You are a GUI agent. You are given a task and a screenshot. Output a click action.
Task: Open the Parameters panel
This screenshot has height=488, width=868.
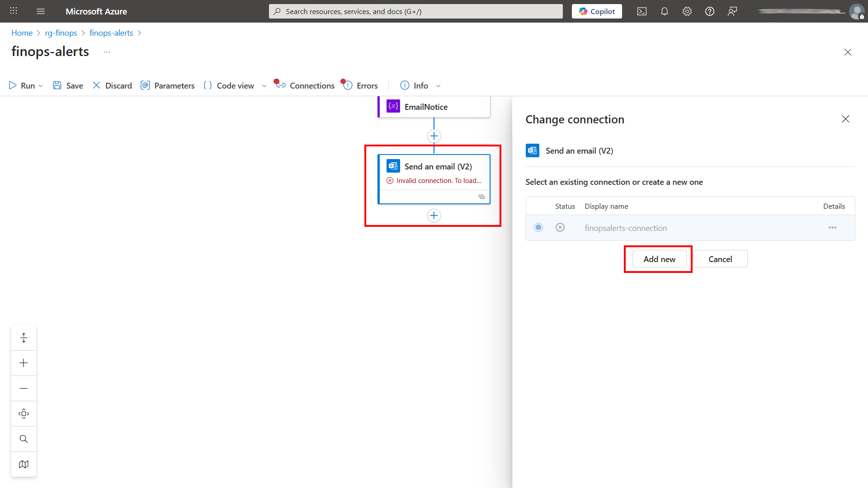point(174,85)
